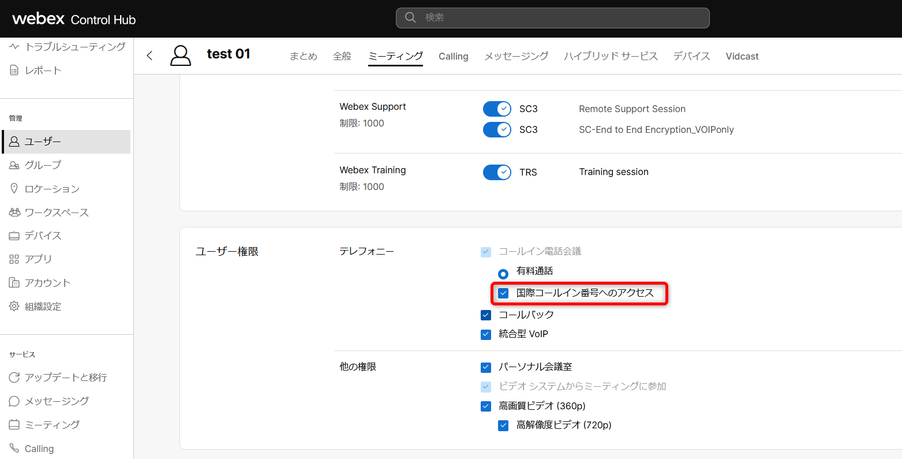Click the back arrow next to user avatar
The image size is (902, 459).
click(x=150, y=55)
